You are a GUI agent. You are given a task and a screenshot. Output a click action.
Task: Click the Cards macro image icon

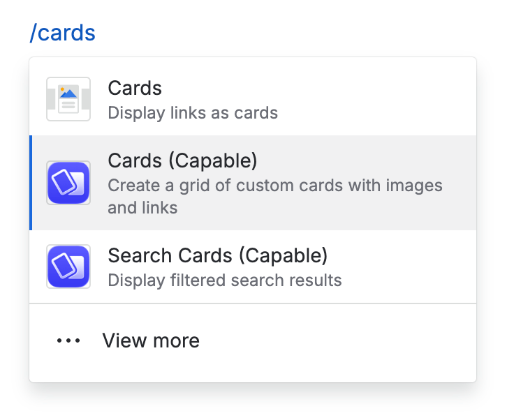click(x=68, y=99)
